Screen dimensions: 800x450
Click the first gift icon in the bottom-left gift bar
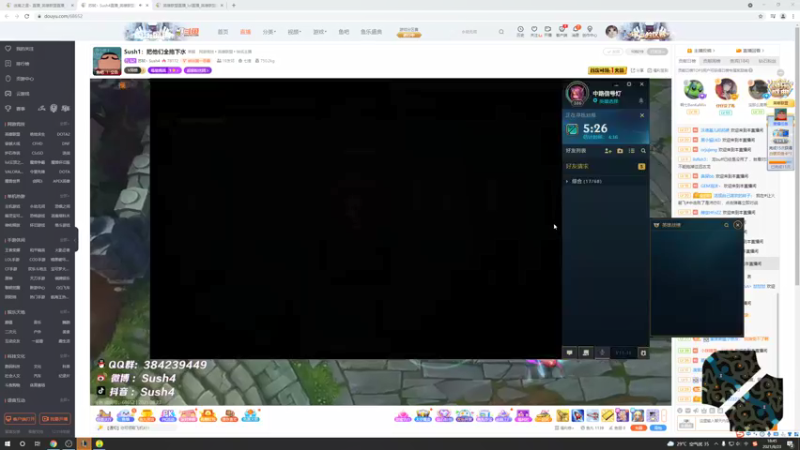(104, 416)
